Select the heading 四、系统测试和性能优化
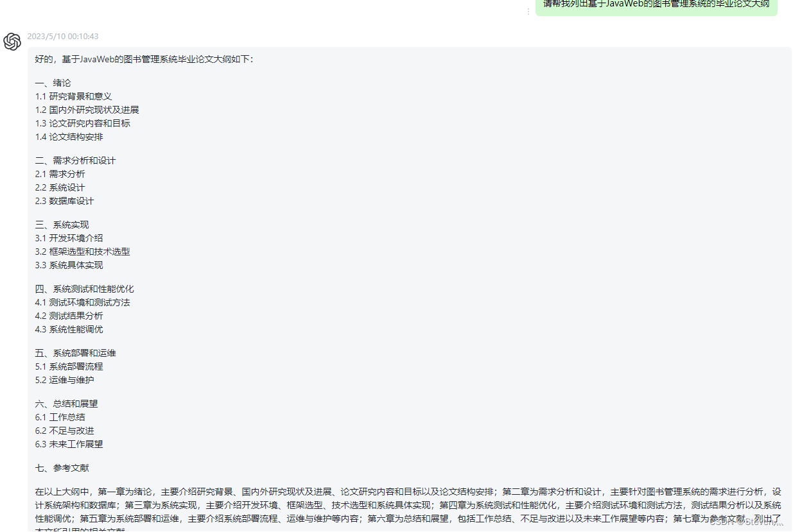Image resolution: width=793 pixels, height=532 pixels. point(85,289)
